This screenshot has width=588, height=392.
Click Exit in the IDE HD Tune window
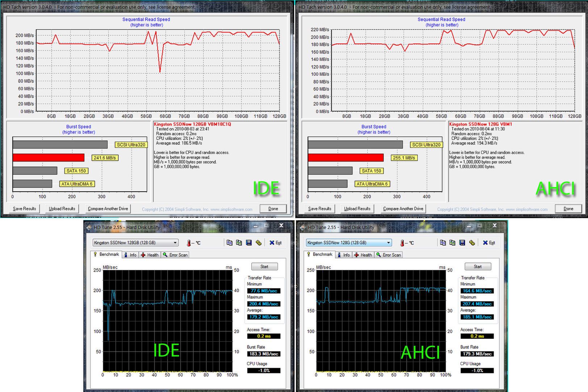[275, 243]
